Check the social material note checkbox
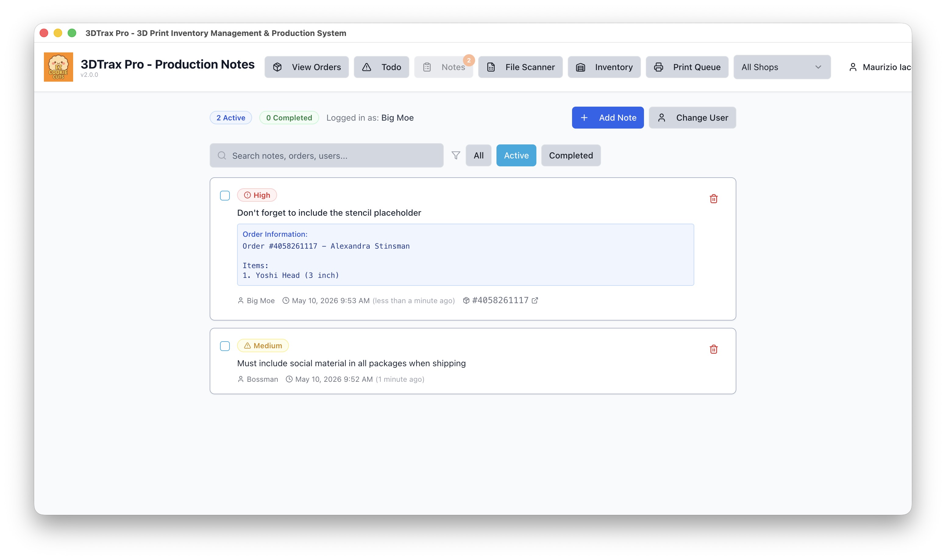Viewport: 946px width, 560px height. [x=225, y=346]
